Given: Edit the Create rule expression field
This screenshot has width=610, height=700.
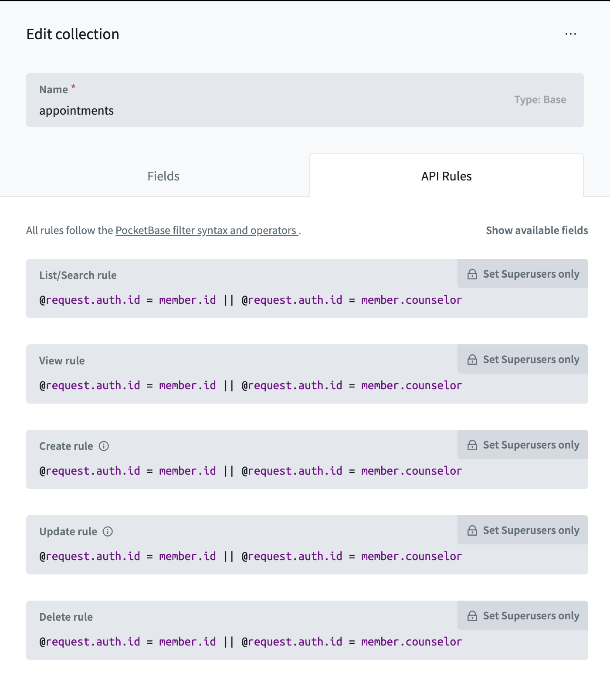Looking at the screenshot, I should (251, 471).
